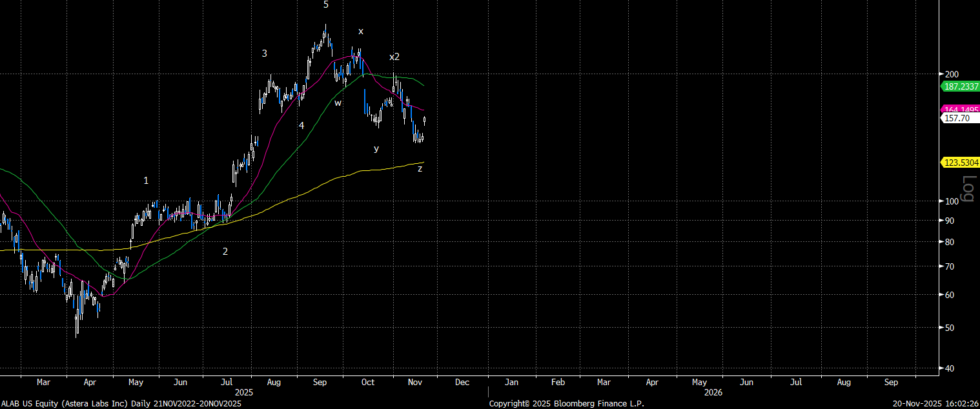Click the Dec label on the time axis
The width and height of the screenshot is (980, 409).
pos(462,382)
